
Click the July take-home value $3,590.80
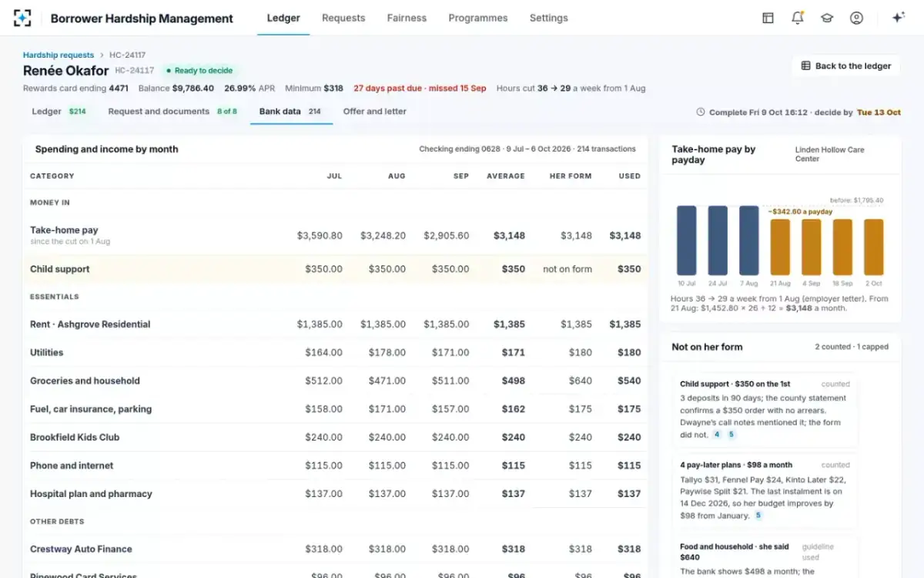tap(320, 236)
